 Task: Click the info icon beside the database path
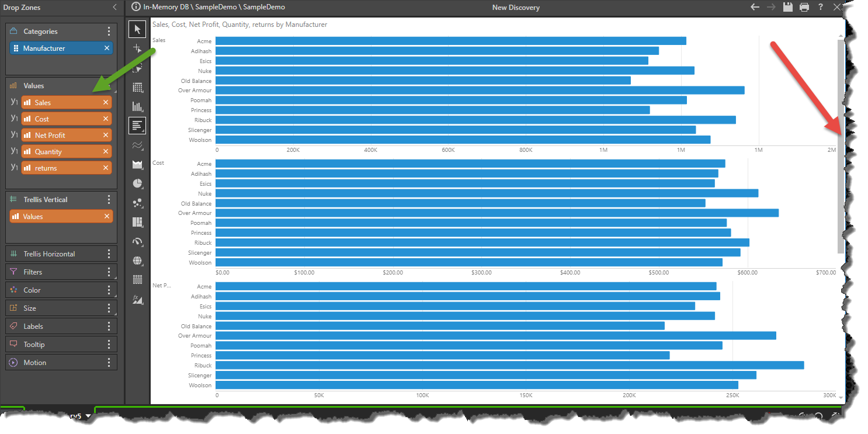(136, 7)
